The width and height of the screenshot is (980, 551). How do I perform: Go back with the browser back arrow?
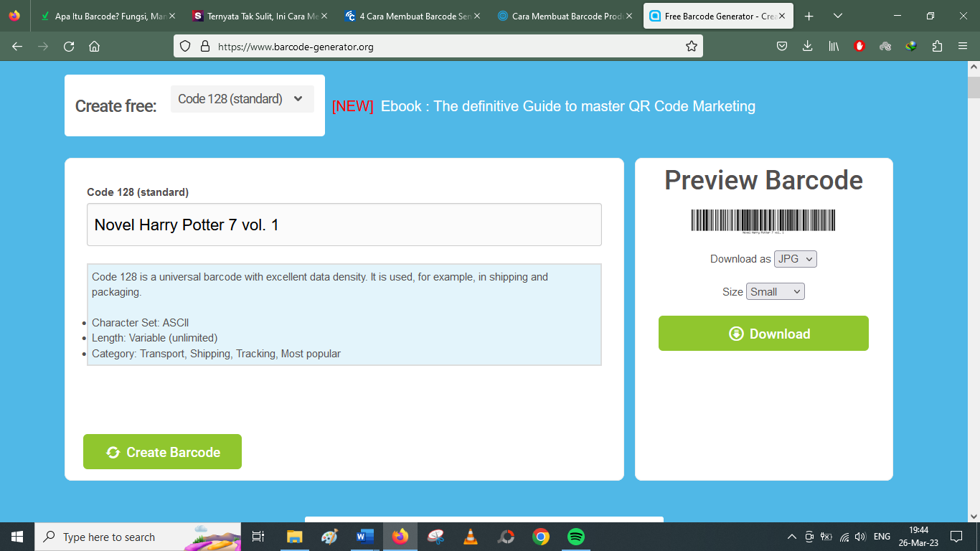(x=17, y=46)
